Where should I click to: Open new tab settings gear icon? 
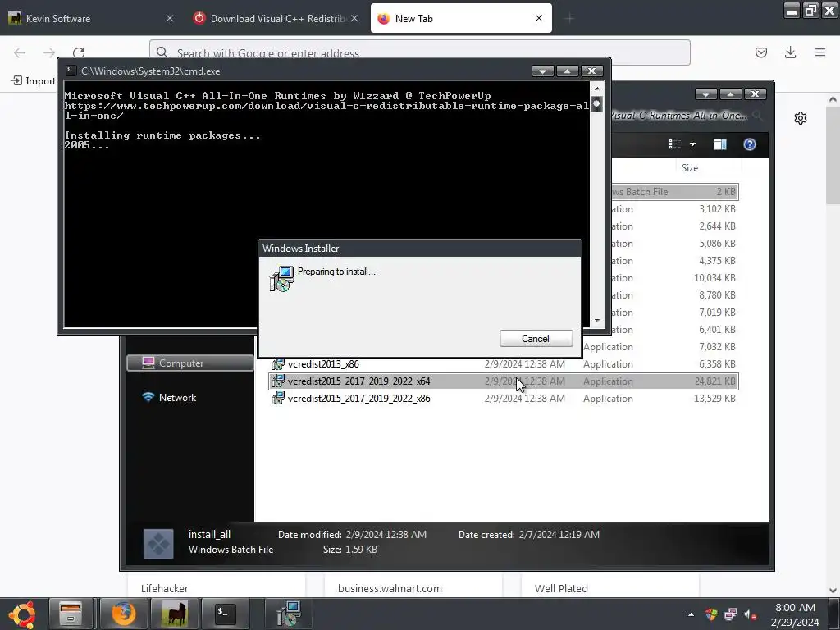(x=801, y=118)
